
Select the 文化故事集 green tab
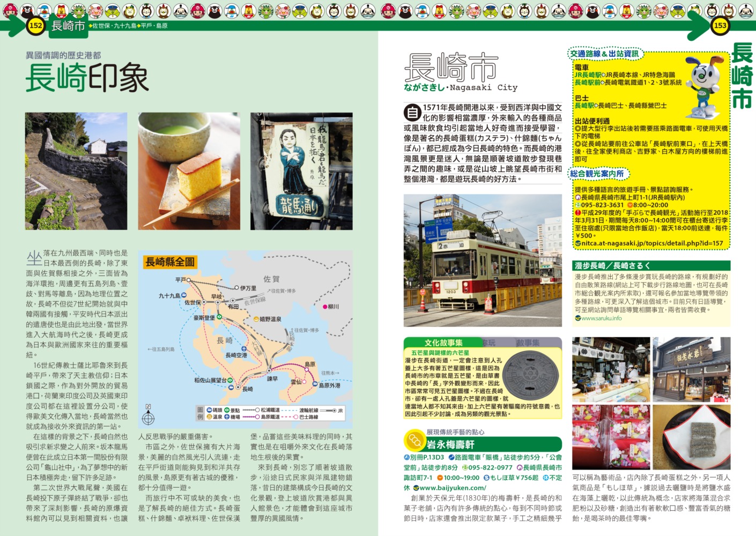click(x=443, y=343)
